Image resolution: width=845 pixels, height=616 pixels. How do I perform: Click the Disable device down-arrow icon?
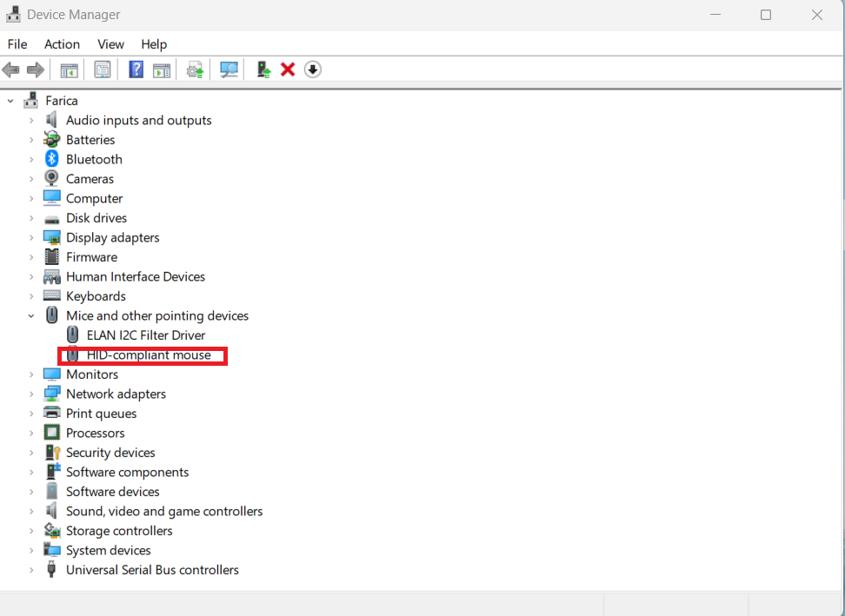pyautogui.click(x=313, y=70)
